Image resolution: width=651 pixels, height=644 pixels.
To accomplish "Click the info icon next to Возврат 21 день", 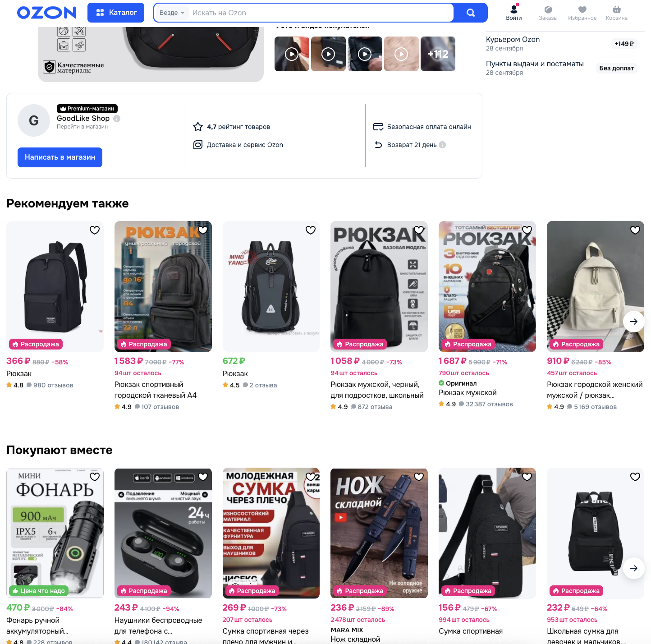I will 442,145.
